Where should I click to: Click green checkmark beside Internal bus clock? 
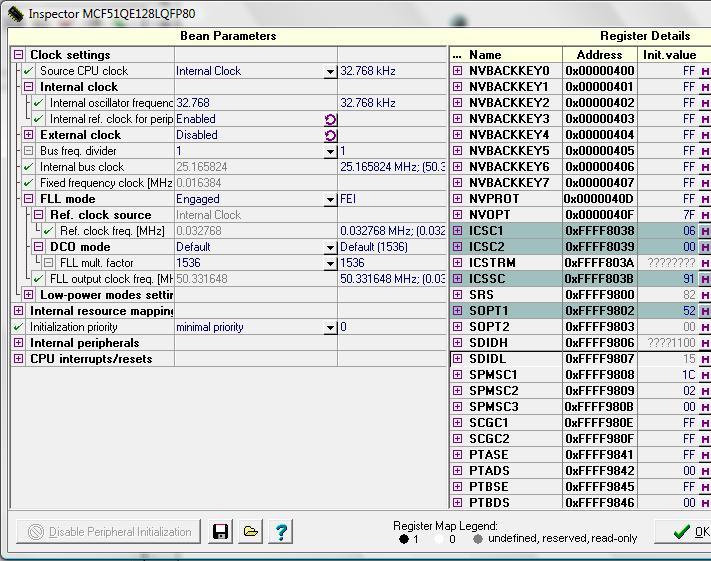click(x=29, y=167)
